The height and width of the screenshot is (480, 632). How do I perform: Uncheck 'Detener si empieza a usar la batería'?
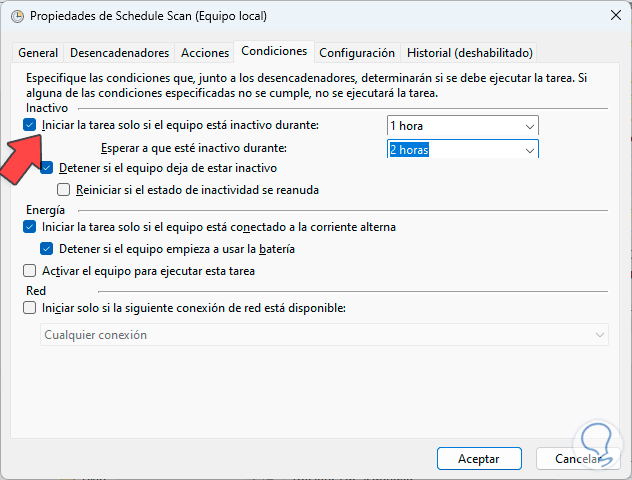pos(46,248)
